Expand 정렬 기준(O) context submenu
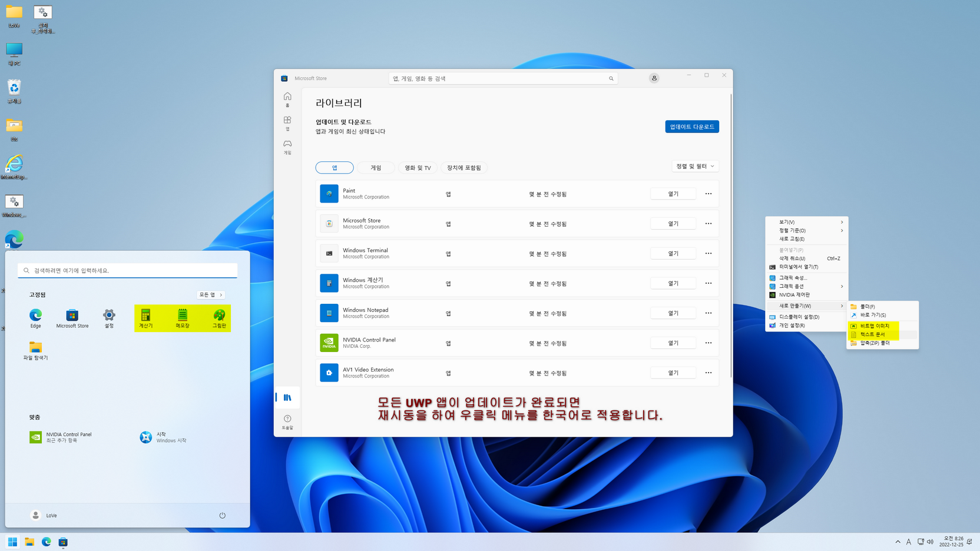The height and width of the screenshot is (551, 980). click(807, 231)
